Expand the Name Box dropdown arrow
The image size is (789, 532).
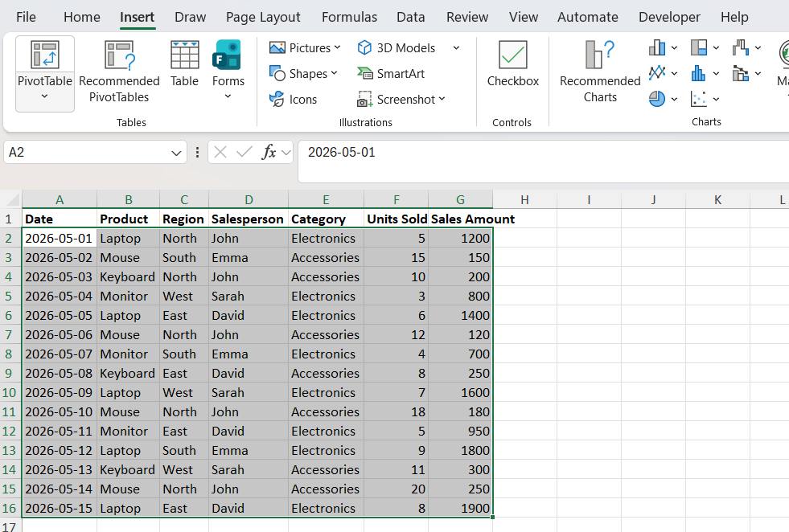(176, 153)
